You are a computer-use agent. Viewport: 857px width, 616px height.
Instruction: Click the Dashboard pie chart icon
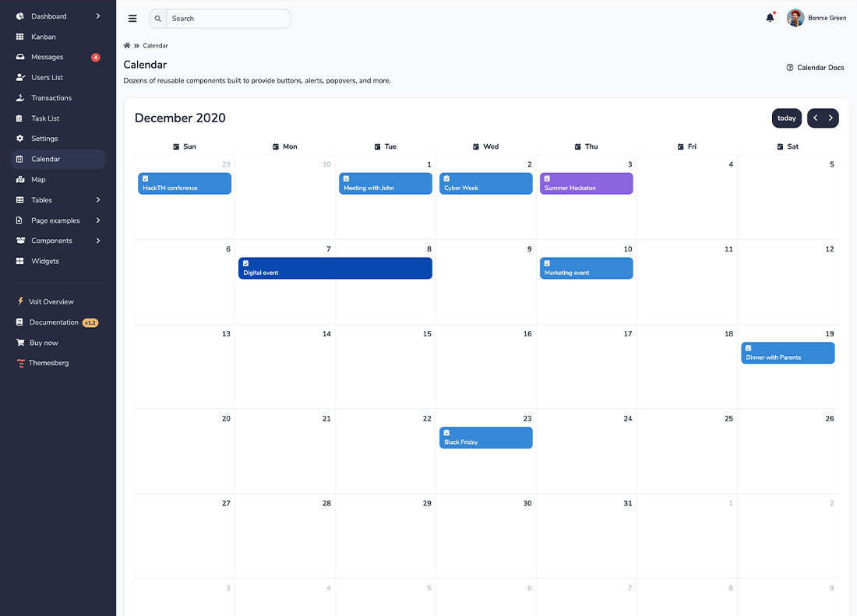tap(20, 16)
